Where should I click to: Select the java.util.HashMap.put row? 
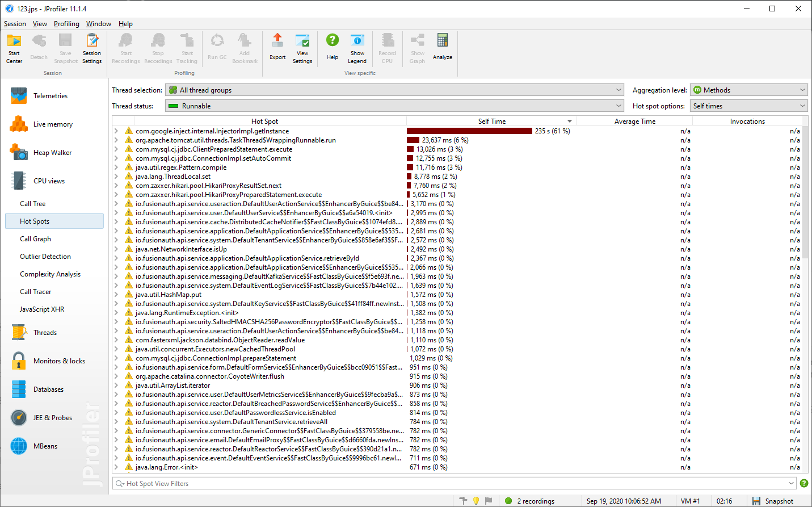pyautogui.click(x=457, y=295)
